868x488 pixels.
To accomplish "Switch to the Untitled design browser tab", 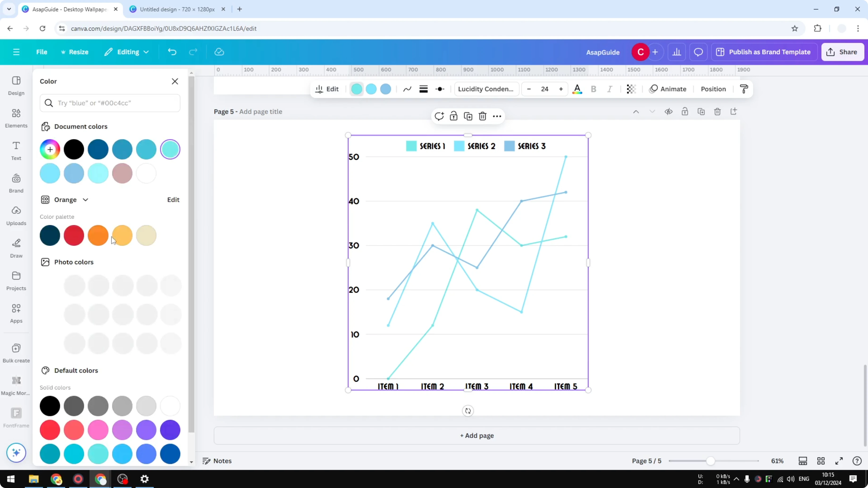I will (x=175, y=9).
